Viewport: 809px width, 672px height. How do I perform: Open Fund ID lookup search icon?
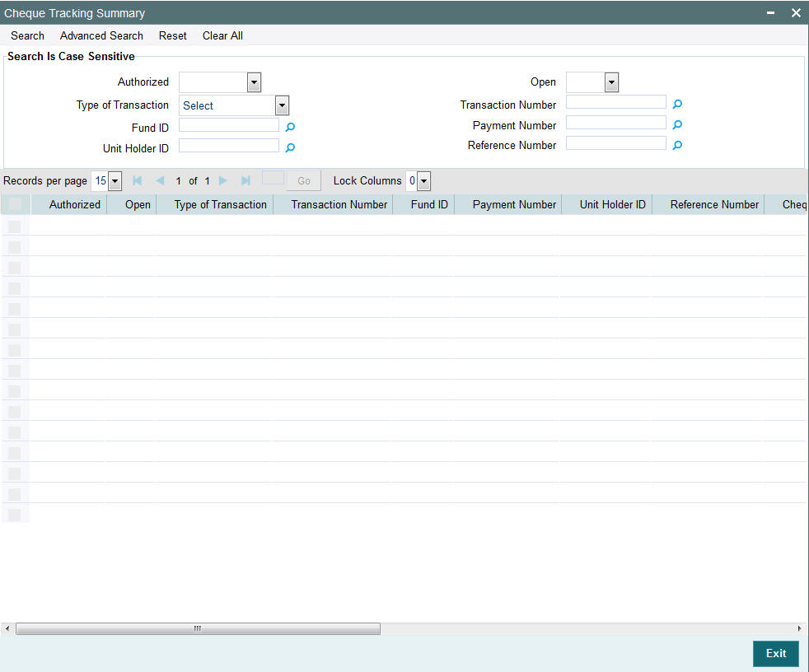(290, 127)
